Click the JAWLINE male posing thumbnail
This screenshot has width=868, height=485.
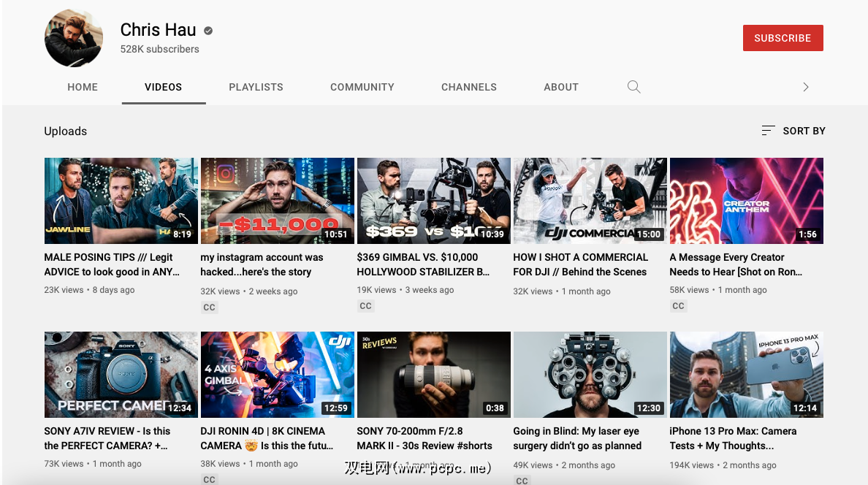click(121, 200)
